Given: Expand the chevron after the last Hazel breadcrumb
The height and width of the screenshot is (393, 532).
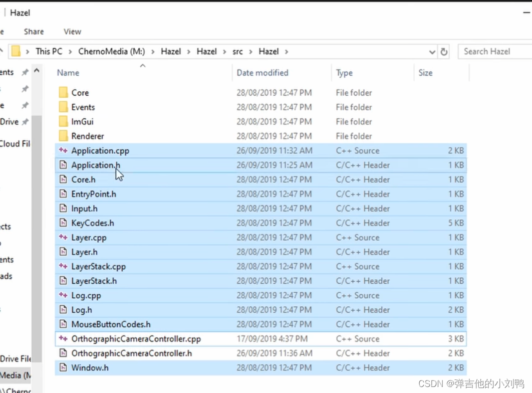Looking at the screenshot, I should click(x=287, y=52).
